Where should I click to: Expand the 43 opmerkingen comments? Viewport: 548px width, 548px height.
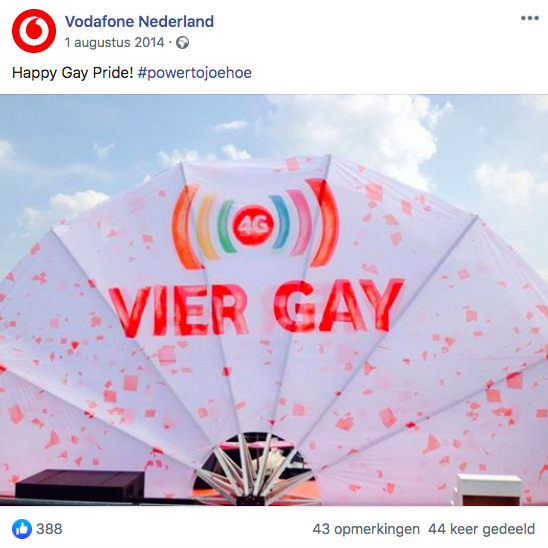366,529
